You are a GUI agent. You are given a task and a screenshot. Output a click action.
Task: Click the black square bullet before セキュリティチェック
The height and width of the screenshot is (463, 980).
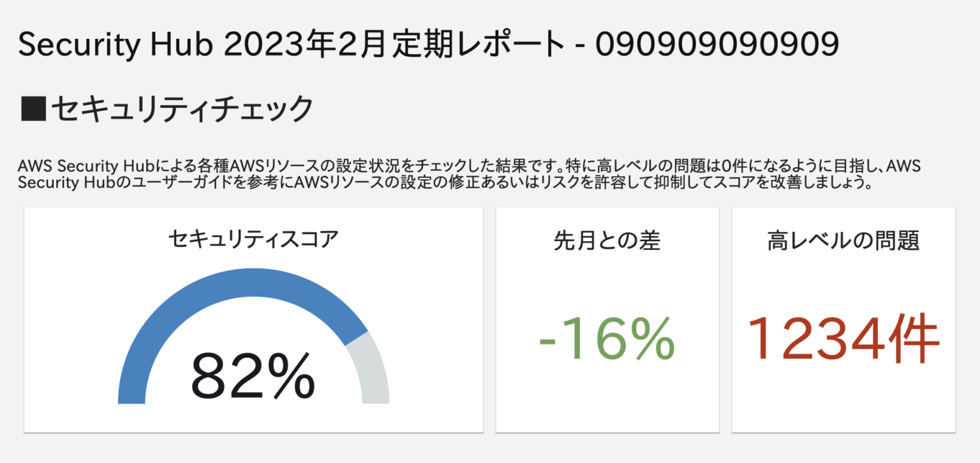click(x=33, y=110)
